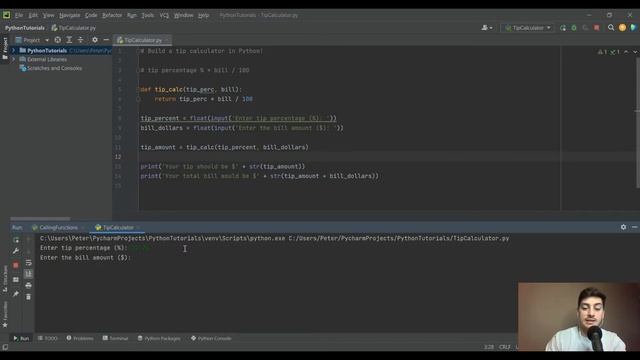Image resolution: width=640 pixels, height=360 pixels.
Task: Open the Help menu
Action: coord(203,15)
